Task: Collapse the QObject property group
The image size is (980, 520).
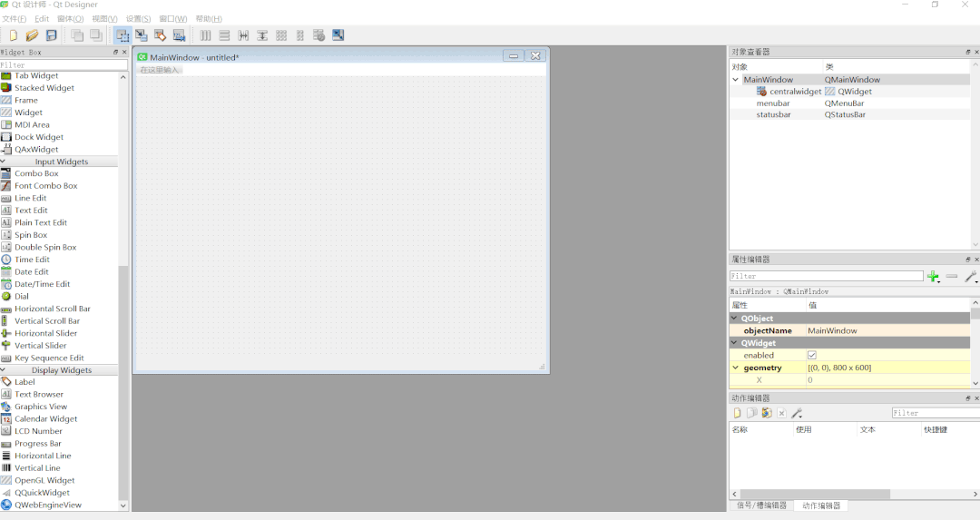Action: click(x=735, y=319)
